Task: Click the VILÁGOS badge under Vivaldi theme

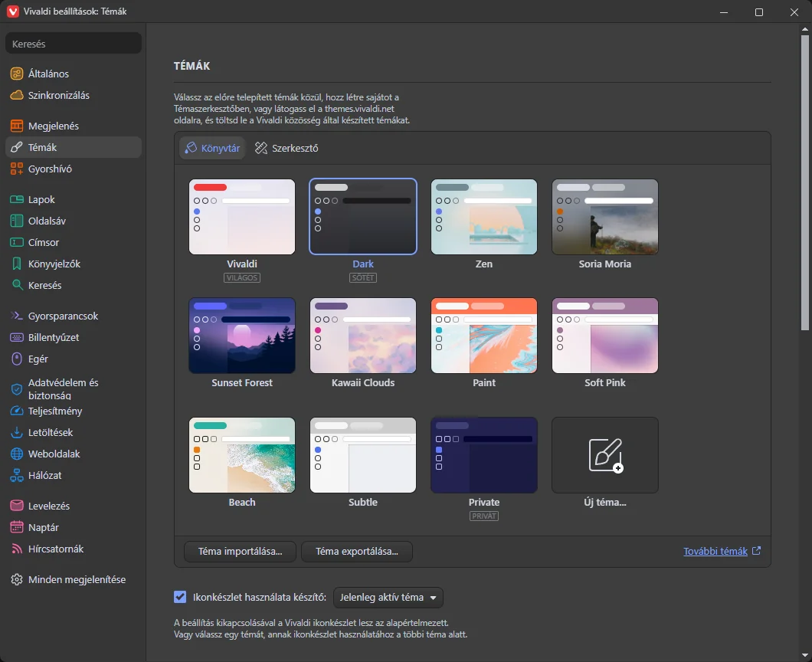Action: pyautogui.click(x=242, y=277)
